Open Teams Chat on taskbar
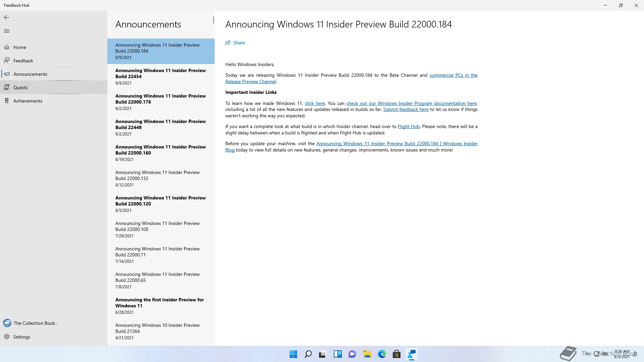The height and width of the screenshot is (362, 644). [352, 354]
